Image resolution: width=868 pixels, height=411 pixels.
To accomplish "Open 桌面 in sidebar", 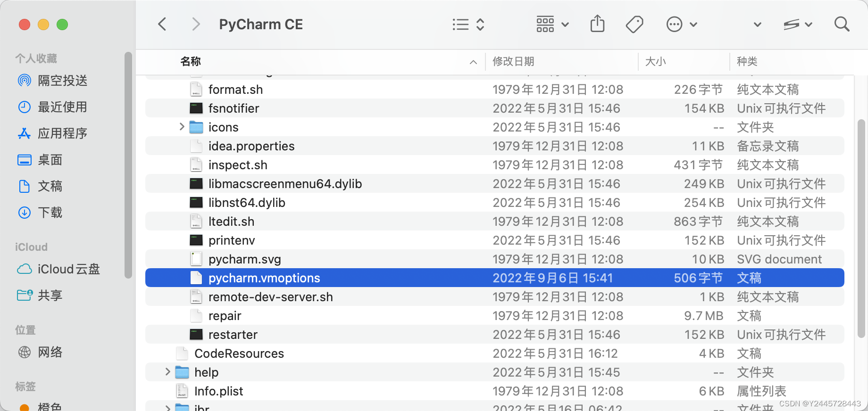I will coord(40,160).
